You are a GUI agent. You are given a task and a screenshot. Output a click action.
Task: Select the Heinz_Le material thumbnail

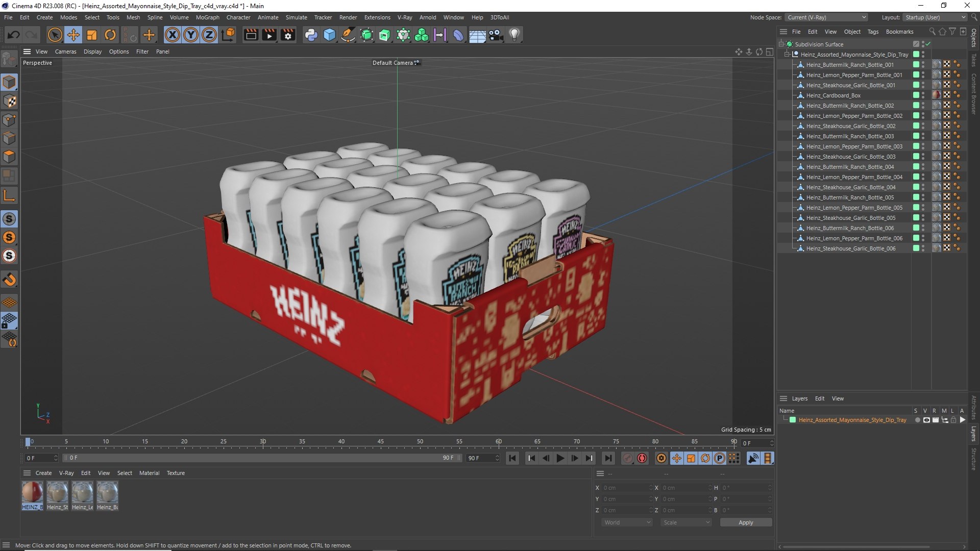82,495
